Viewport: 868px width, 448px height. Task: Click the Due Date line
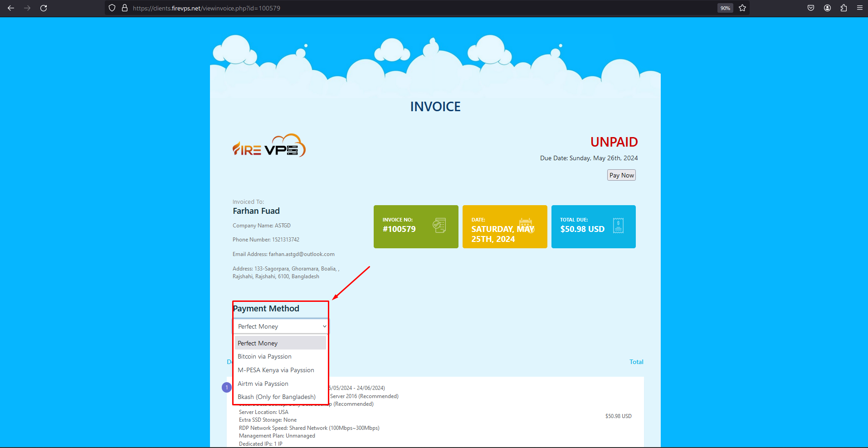(x=589, y=158)
